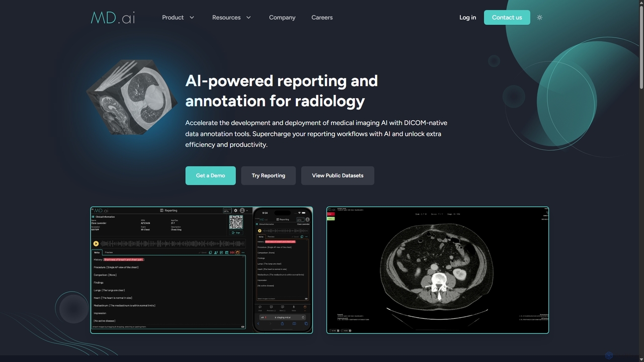
Task: Click the user avatar icon in reporting preview
Action: click(242, 210)
